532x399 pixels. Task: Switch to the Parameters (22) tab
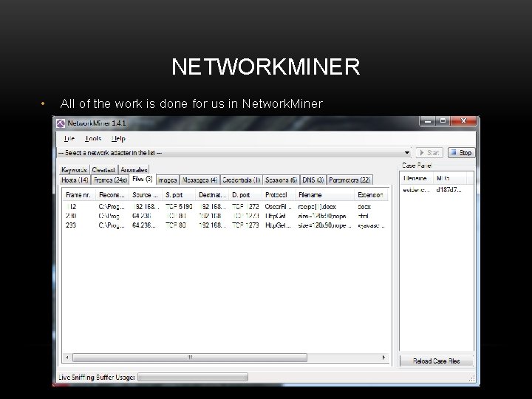(349, 180)
